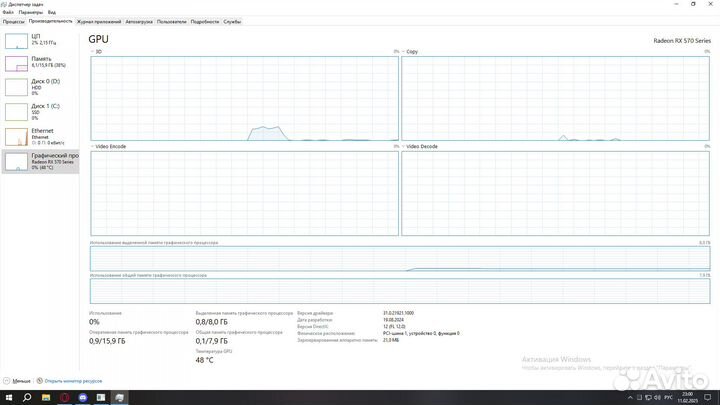Open the 3D engine graph dropdown
Viewport: 720px width, 405px height.
pyautogui.click(x=93, y=51)
